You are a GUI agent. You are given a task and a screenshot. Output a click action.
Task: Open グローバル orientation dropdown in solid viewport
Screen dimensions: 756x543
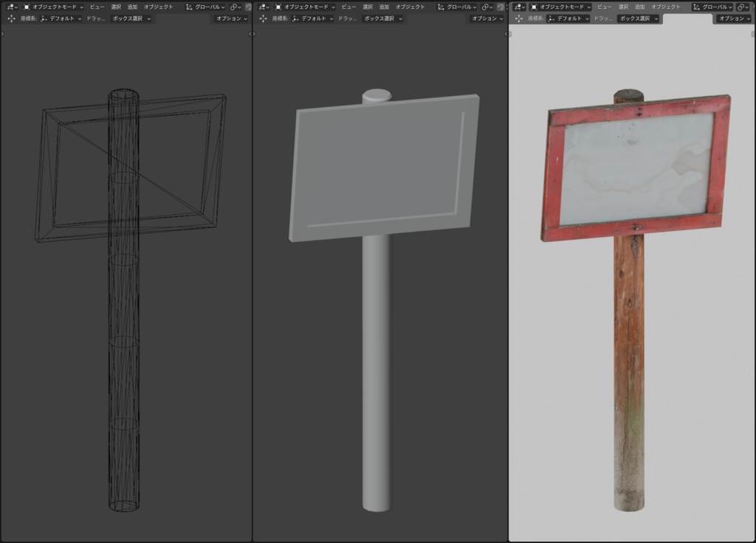point(456,7)
